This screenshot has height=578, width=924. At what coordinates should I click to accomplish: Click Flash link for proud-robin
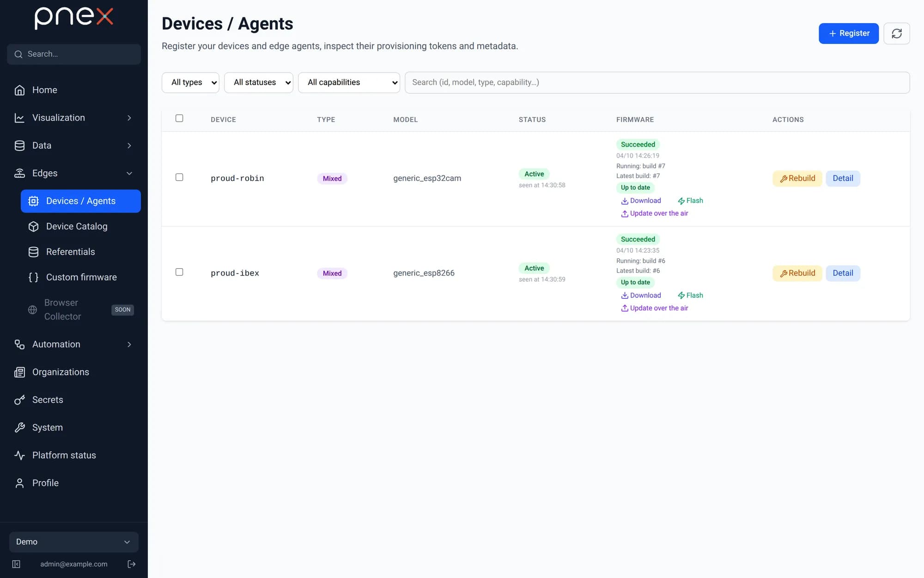(x=690, y=201)
